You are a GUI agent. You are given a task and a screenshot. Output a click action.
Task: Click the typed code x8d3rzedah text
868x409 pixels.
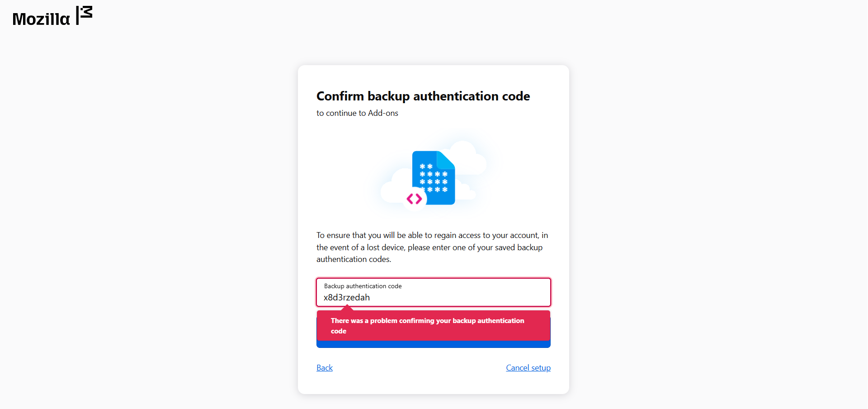point(347,297)
